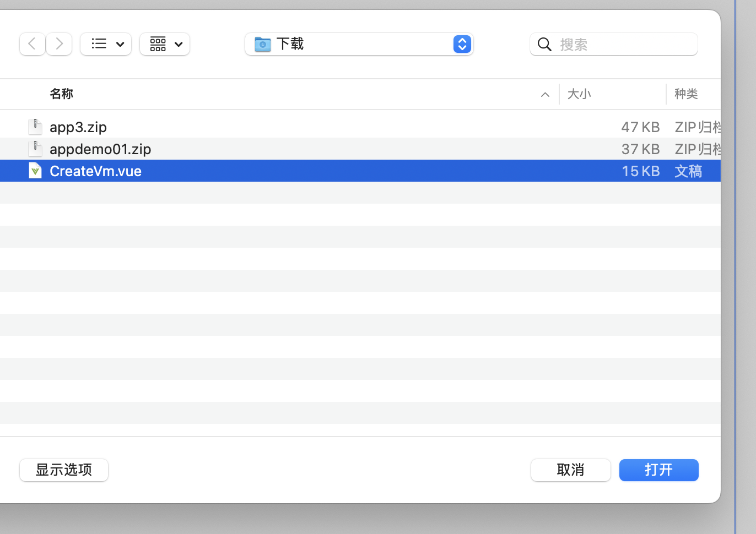Sort by the 大小 column header
Image resolution: width=756 pixels, height=534 pixels.
579,94
